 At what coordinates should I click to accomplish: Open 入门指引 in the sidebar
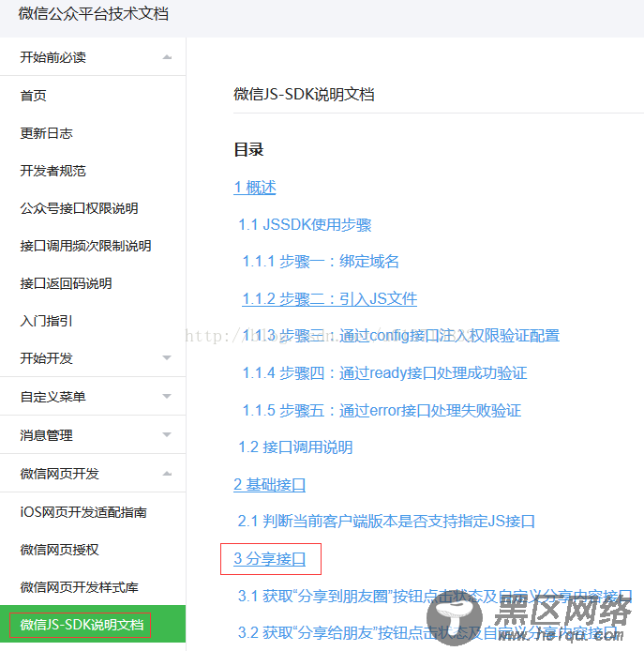coord(47,321)
